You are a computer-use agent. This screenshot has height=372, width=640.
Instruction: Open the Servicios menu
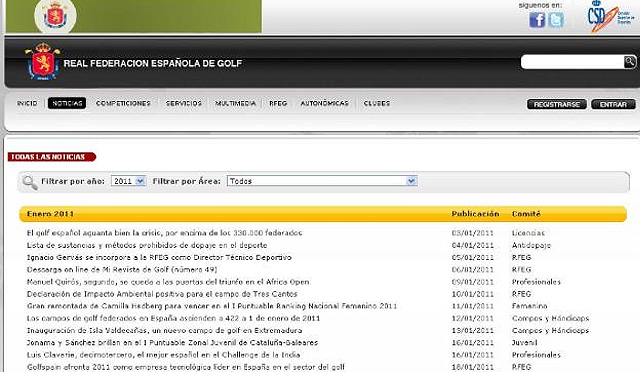pos(184,103)
